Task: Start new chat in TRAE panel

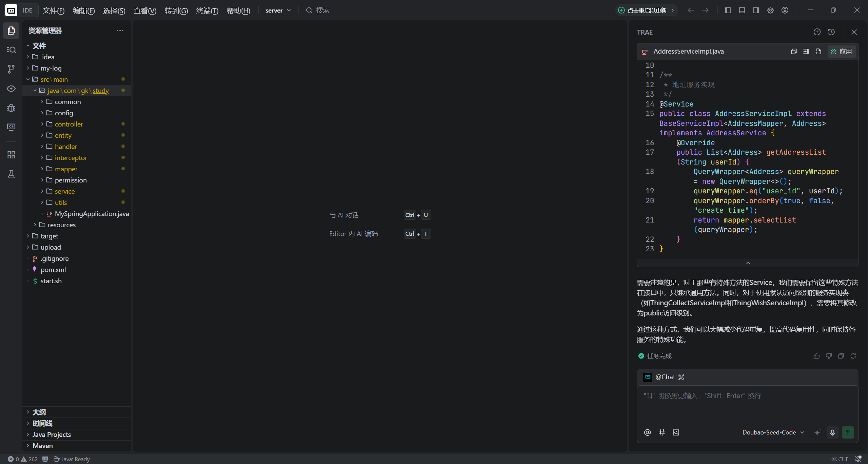Action: click(x=817, y=32)
